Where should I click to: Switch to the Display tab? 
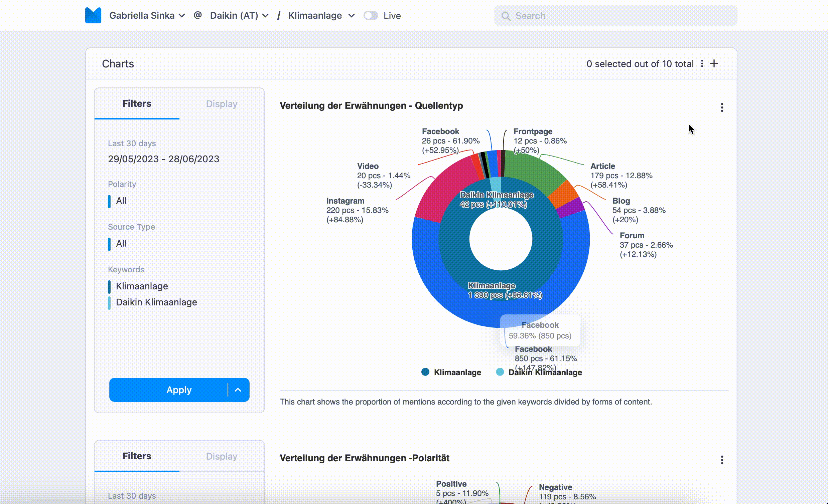pyautogui.click(x=222, y=103)
